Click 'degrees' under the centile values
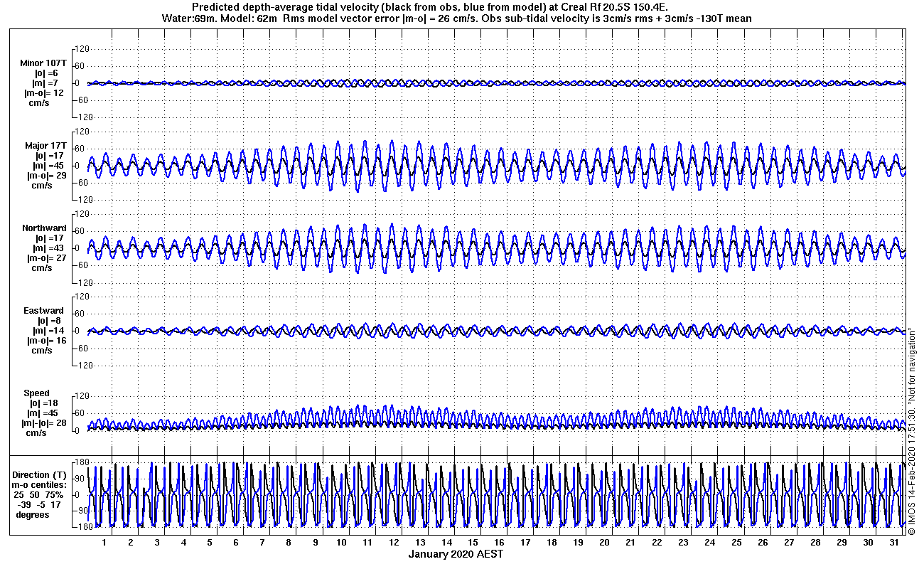Viewport: 924px width, 569px height. click(x=33, y=514)
